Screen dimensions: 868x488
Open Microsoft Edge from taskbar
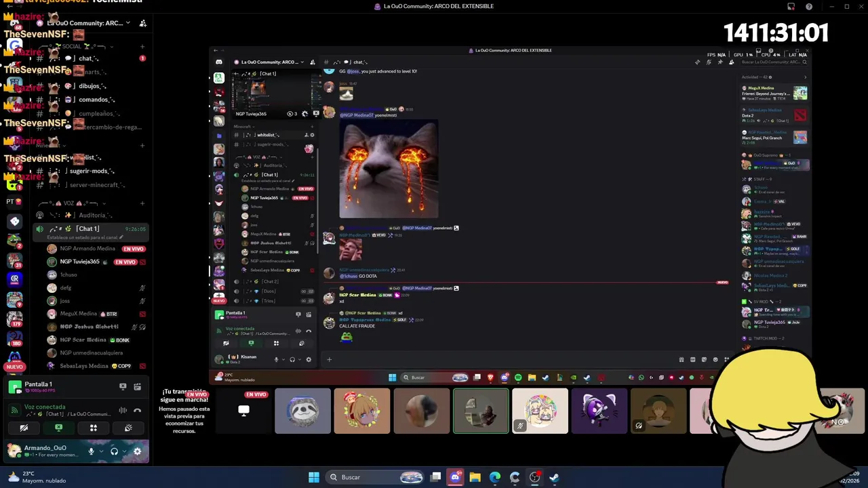click(x=494, y=477)
